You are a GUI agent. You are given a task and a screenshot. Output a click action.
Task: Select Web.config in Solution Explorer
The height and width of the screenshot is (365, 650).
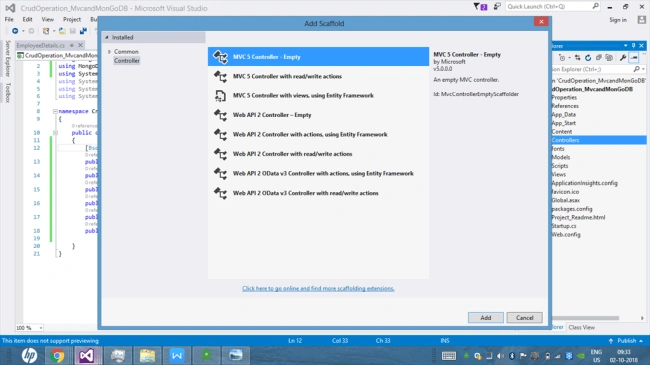click(x=566, y=234)
